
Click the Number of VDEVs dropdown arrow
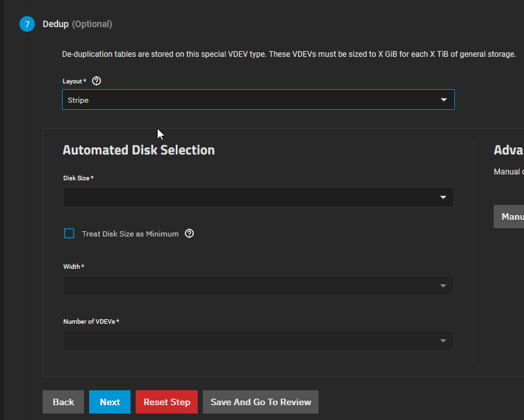pos(443,341)
